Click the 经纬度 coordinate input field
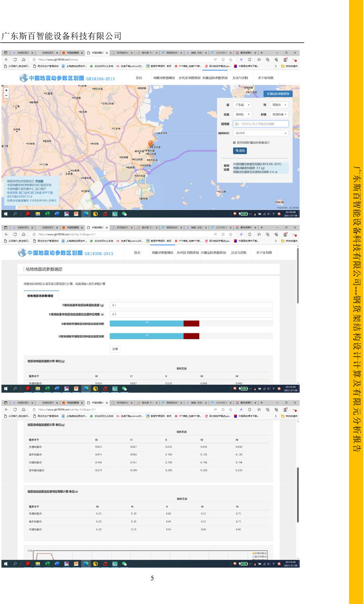 (x=261, y=124)
